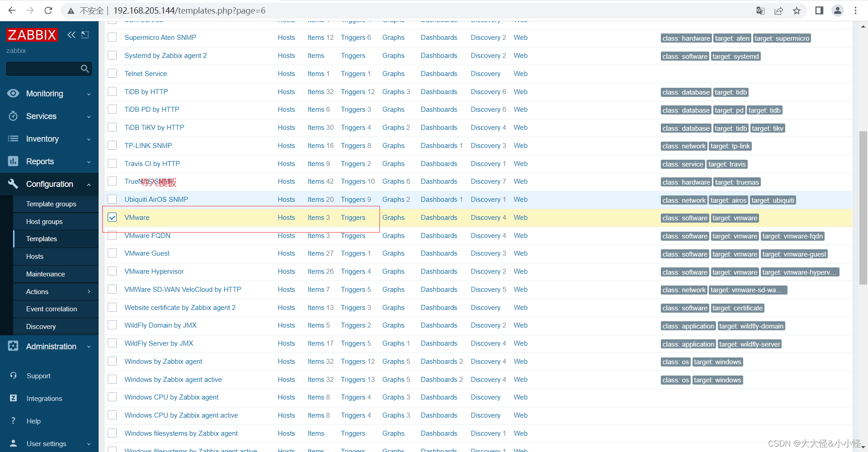Check the VMware Guest checkbox
The image size is (868, 452).
pos(112,253)
